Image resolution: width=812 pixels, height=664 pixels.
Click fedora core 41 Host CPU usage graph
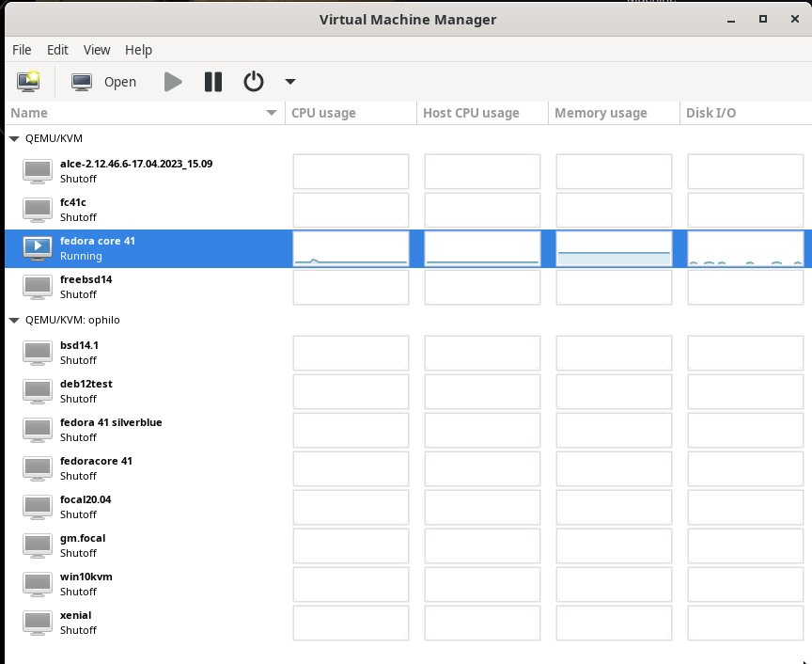pos(482,249)
